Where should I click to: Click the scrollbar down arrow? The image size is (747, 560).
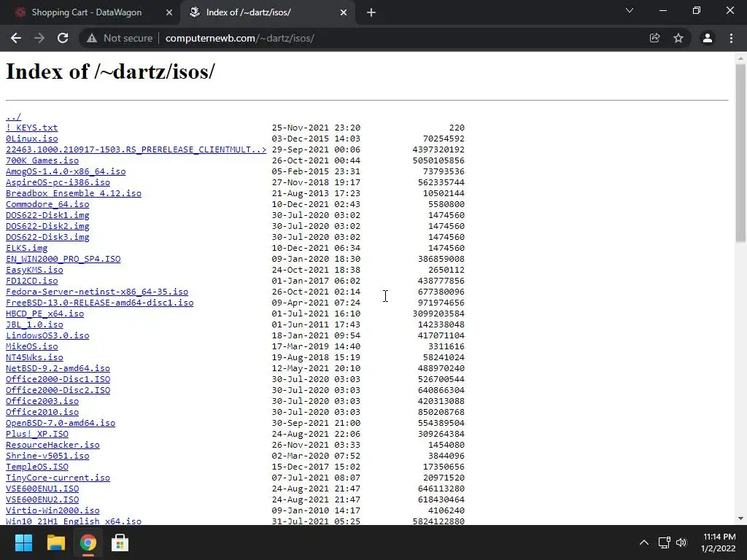(x=740, y=518)
